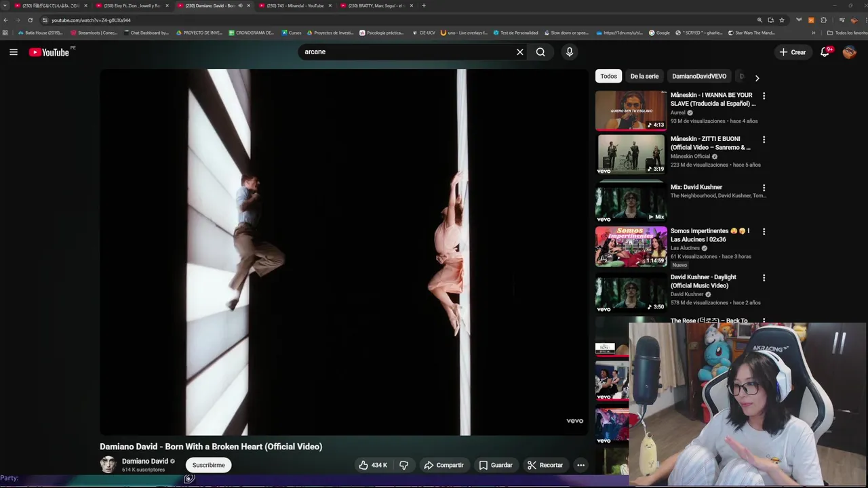Show more bookmarks with overflow chevron

click(814, 33)
